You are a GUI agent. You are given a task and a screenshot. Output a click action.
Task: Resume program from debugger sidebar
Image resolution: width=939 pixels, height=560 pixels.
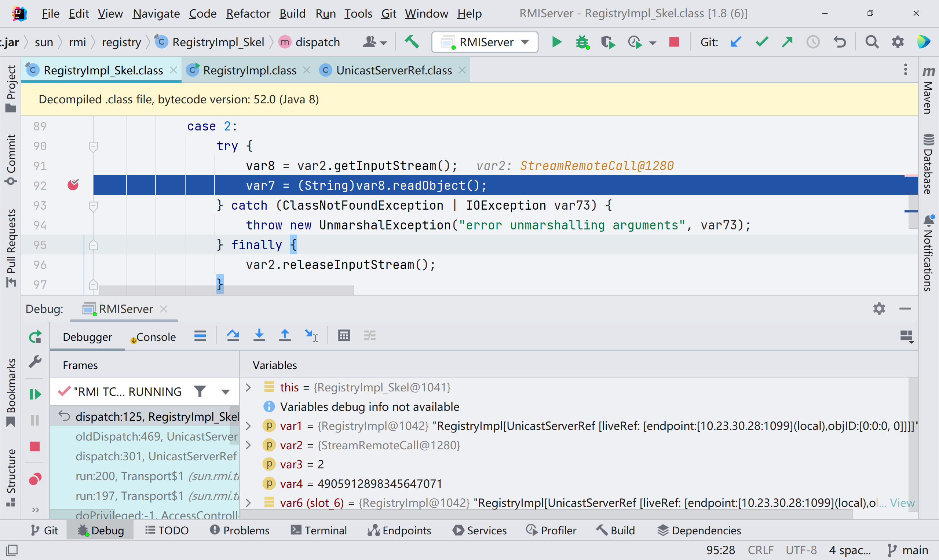[x=35, y=394]
